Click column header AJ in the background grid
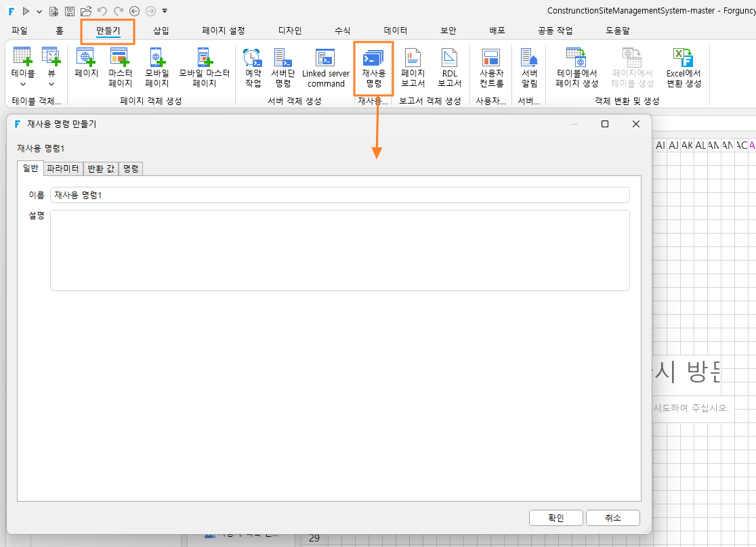Image resolution: width=756 pixels, height=547 pixels. pos(673,145)
